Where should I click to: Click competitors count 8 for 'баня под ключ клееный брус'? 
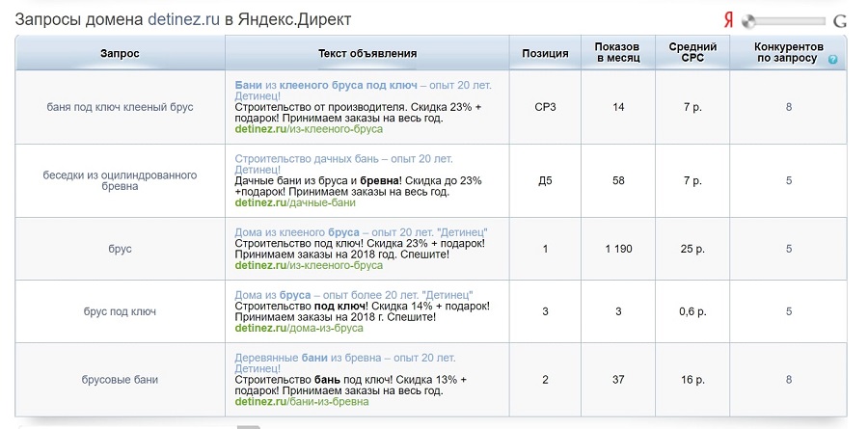point(789,107)
